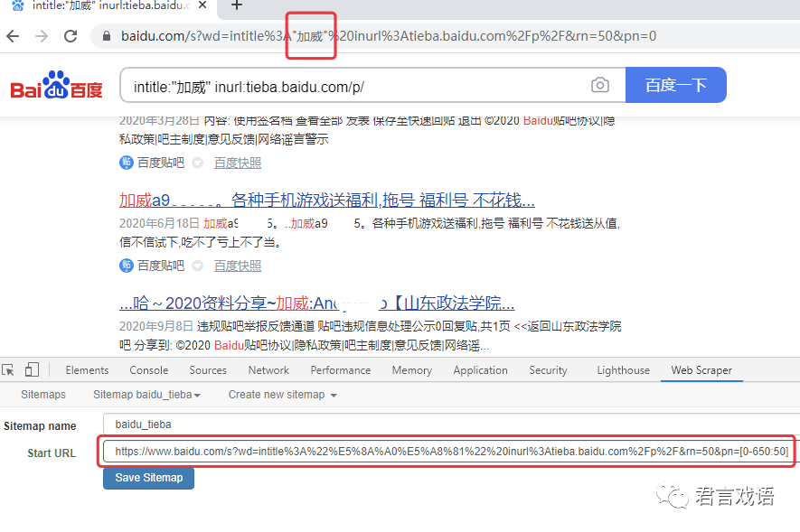Viewport: 800px width, 532px height.
Task: Switch to the Elements tab
Action: pyautogui.click(x=87, y=370)
